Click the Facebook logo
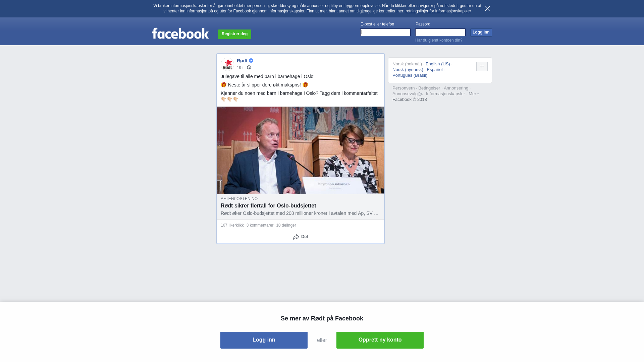The height and width of the screenshot is (362, 644). tap(180, 33)
